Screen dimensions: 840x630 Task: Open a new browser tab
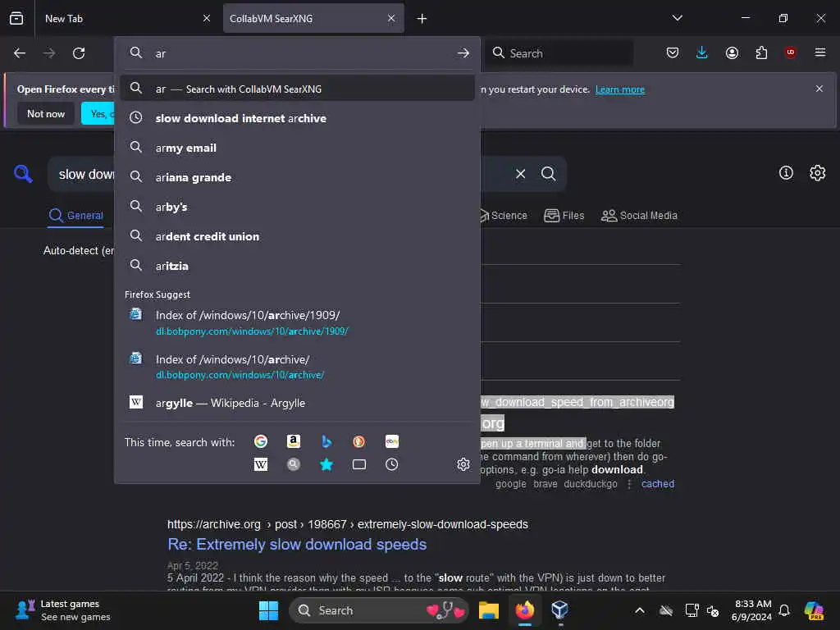click(x=422, y=19)
